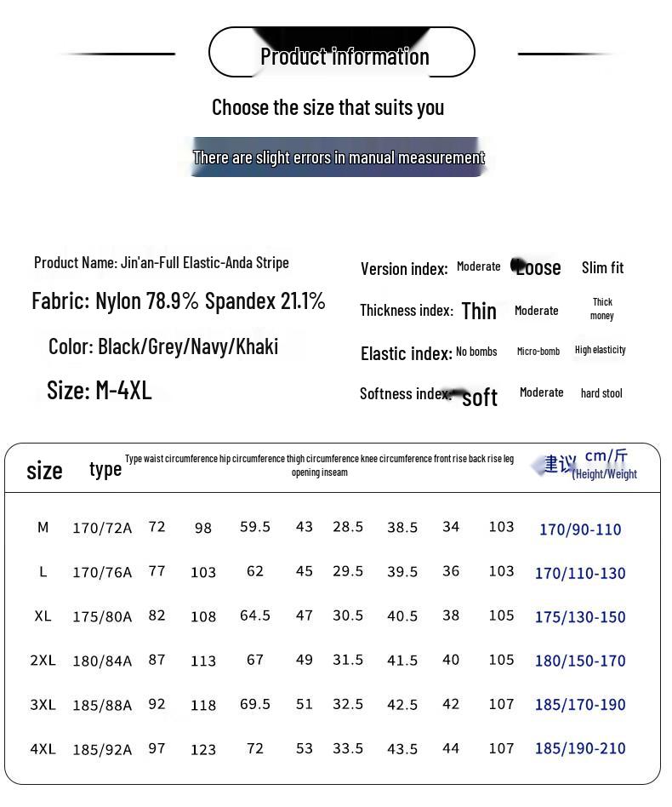This screenshot has width=672, height=807.
Task: Click the Product information title banner
Action: tap(344, 55)
